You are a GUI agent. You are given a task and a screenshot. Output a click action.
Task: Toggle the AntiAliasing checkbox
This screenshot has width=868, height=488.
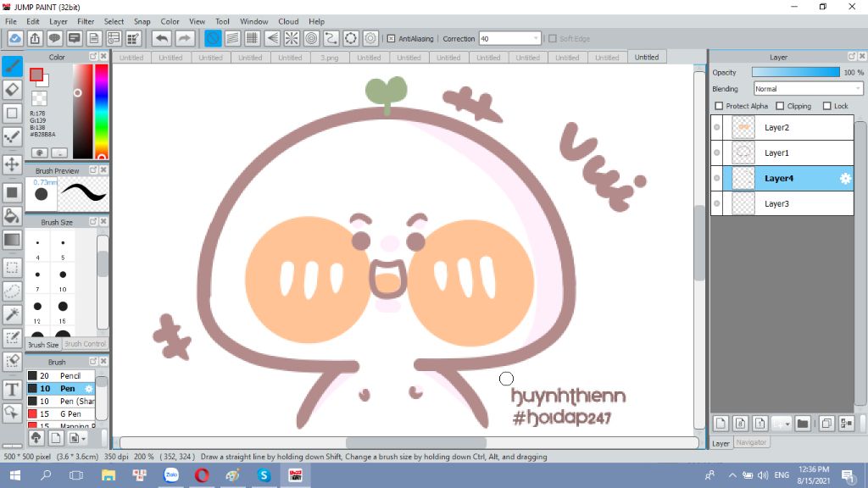click(391, 39)
